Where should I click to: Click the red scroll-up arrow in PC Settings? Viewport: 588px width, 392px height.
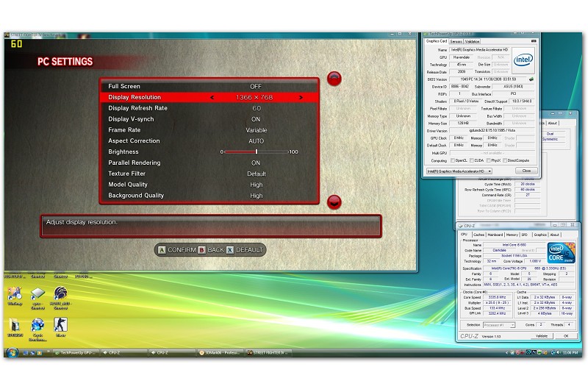click(334, 79)
